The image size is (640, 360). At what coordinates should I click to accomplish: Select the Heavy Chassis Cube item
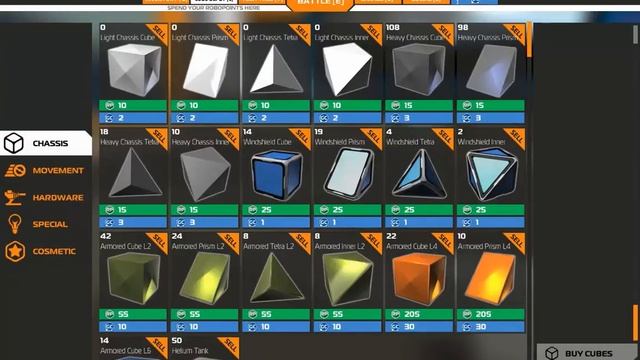(x=419, y=73)
